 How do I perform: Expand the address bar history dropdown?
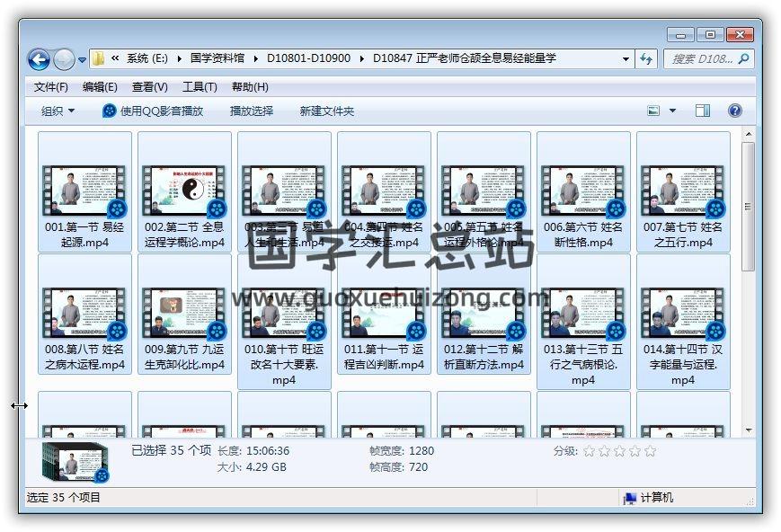click(x=626, y=58)
